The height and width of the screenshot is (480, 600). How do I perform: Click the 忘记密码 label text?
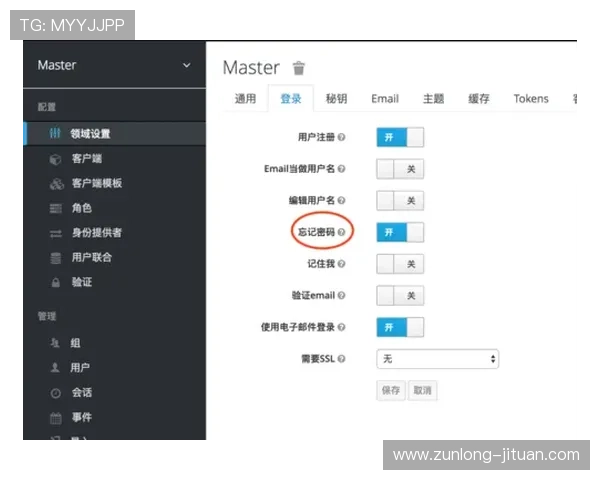click(316, 232)
